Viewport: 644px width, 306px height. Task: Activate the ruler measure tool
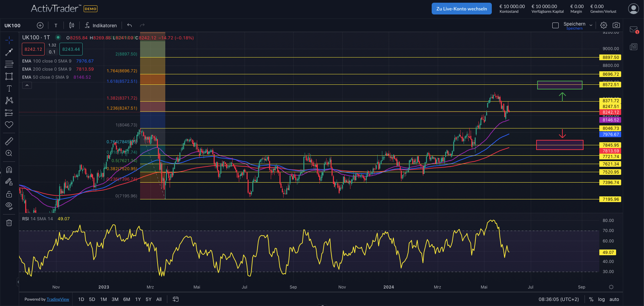[x=9, y=141]
